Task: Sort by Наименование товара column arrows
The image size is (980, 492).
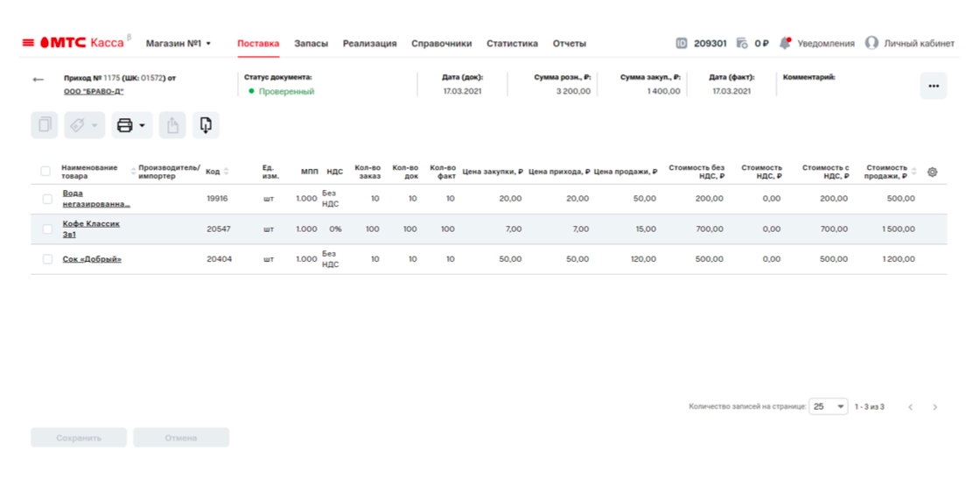Action: click(x=133, y=172)
